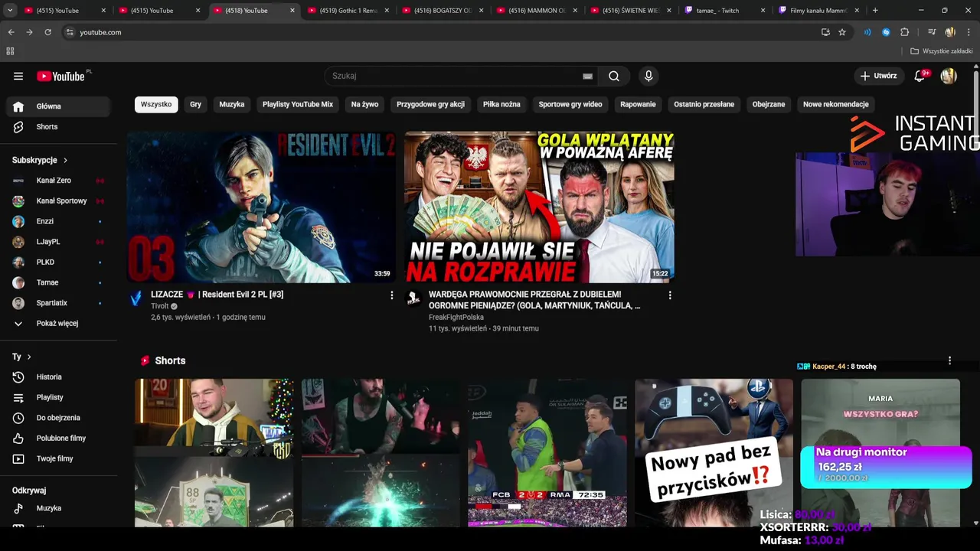Open Wszystkie zakładki bookmarks folder
The image size is (980, 551).
942,51
